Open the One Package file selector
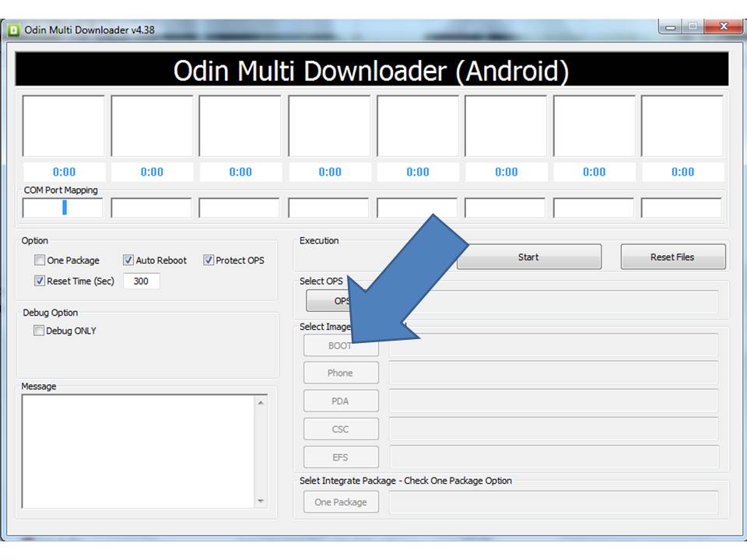This screenshot has width=747, height=560. pyautogui.click(x=340, y=502)
